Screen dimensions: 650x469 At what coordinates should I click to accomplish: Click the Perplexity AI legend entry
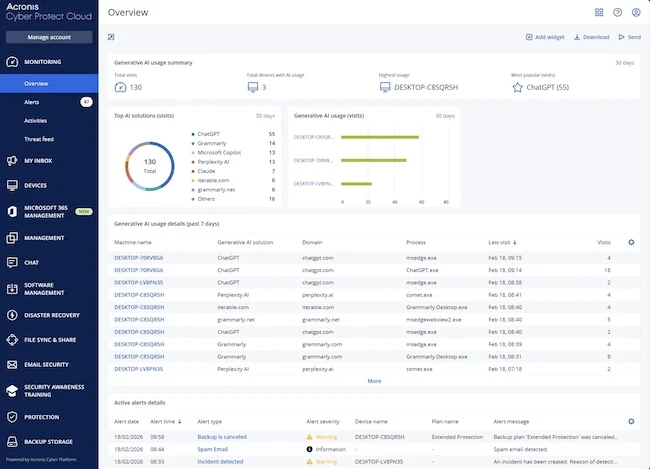[x=213, y=162]
